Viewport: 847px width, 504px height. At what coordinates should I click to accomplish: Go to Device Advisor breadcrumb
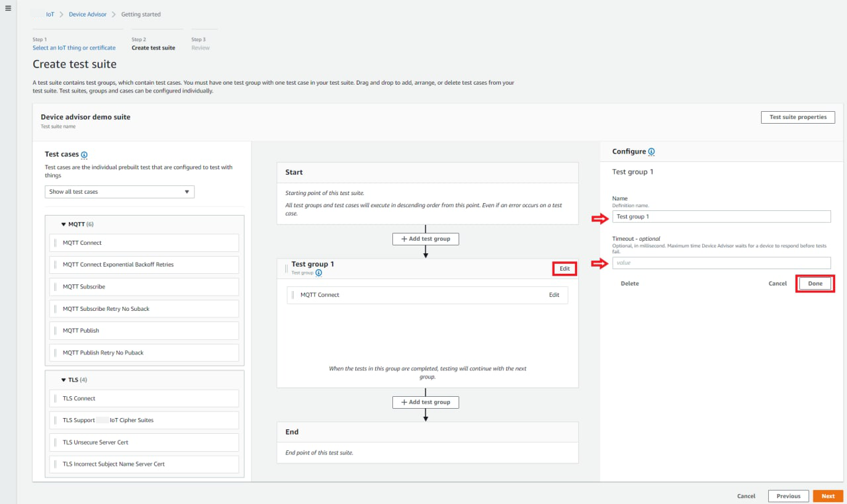pos(87,14)
